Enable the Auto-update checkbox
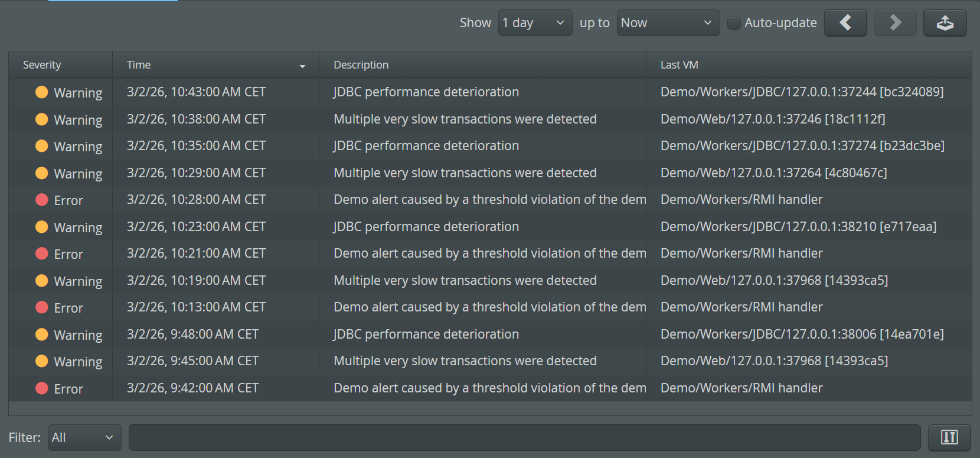Viewport: 980px width, 458px height. pos(734,23)
